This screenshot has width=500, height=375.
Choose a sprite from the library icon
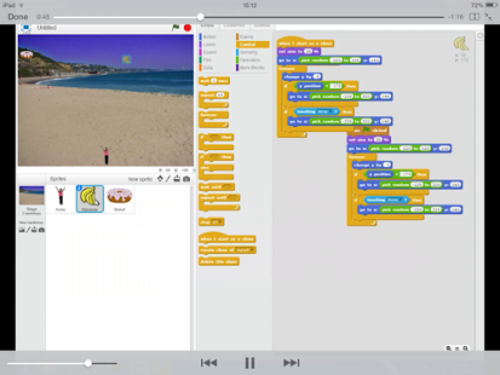pos(160,179)
